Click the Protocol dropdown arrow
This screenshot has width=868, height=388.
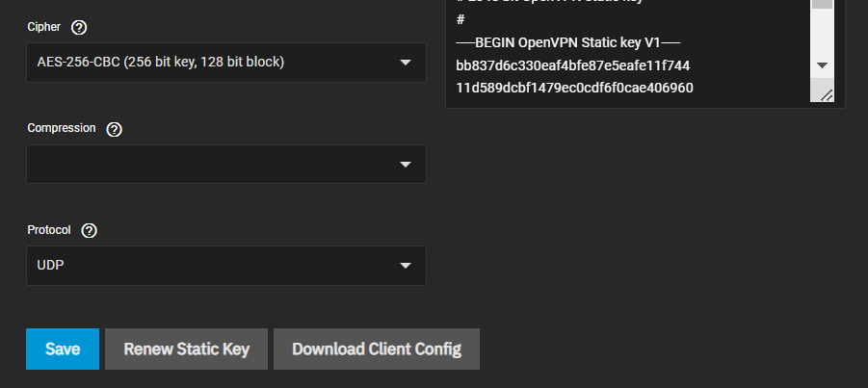[x=406, y=266]
